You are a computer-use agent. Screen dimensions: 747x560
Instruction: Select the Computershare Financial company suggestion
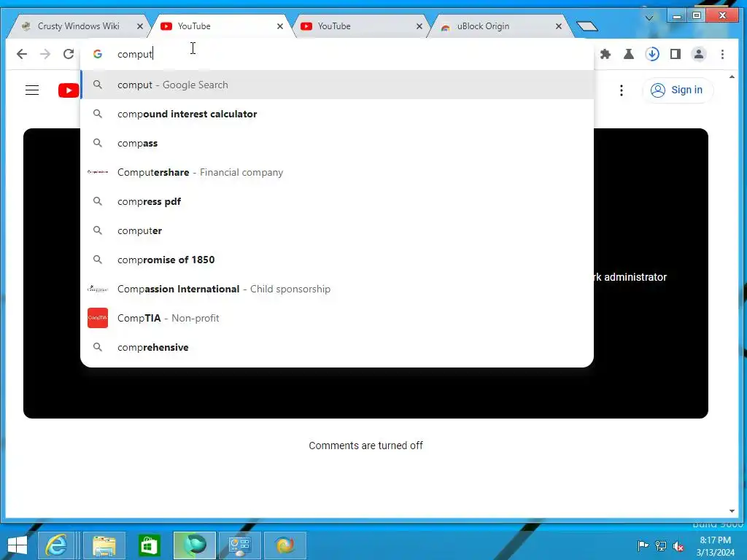(337, 172)
